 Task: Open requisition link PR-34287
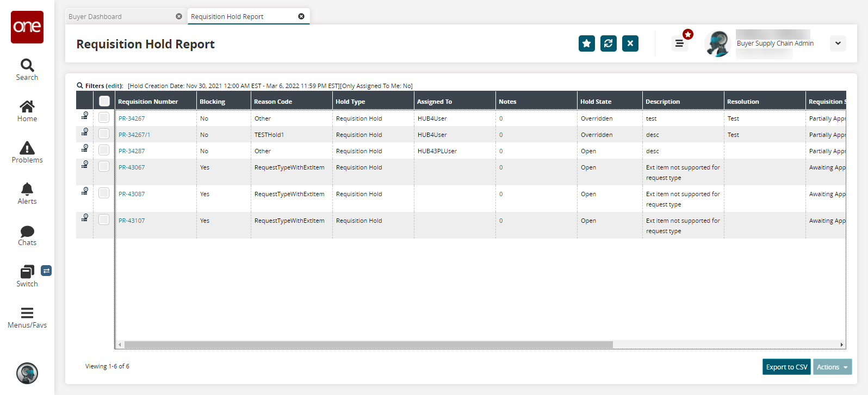[132, 151]
